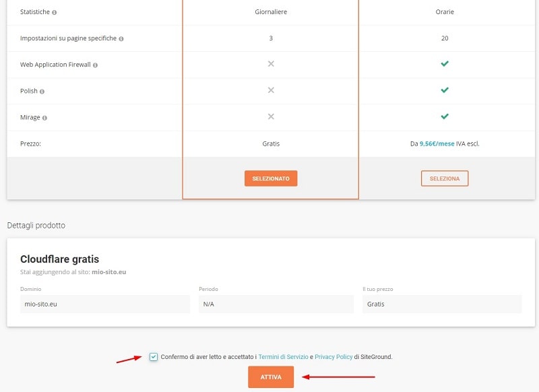
Task: Select the green checkmark in Mirage row
Action: click(445, 117)
